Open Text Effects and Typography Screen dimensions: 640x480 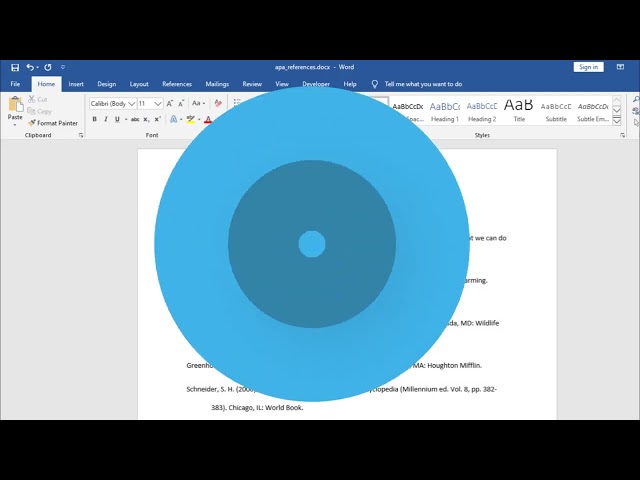click(173, 119)
